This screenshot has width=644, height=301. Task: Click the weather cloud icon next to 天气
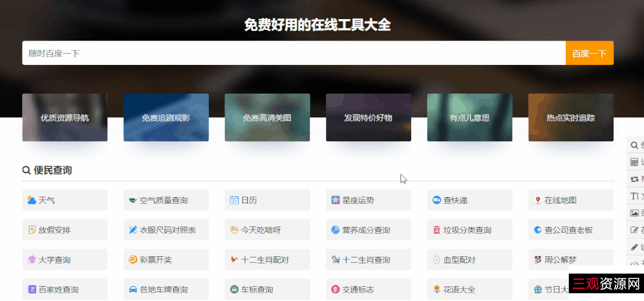coord(32,200)
